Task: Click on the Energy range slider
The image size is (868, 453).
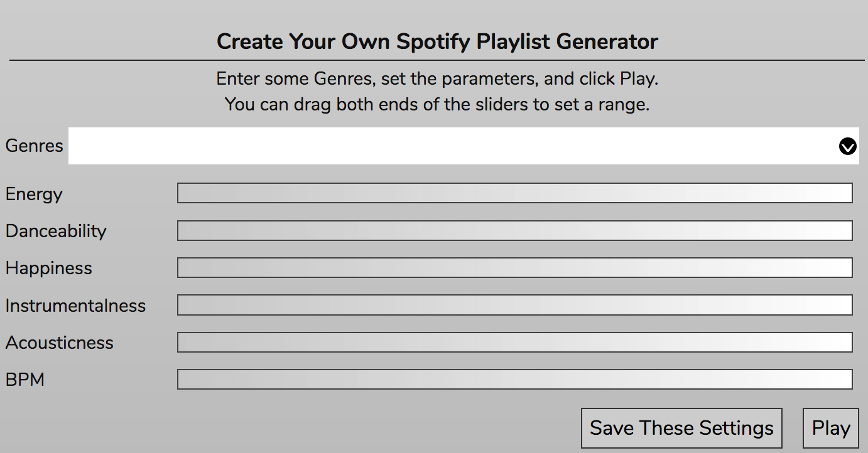Action: click(x=515, y=193)
